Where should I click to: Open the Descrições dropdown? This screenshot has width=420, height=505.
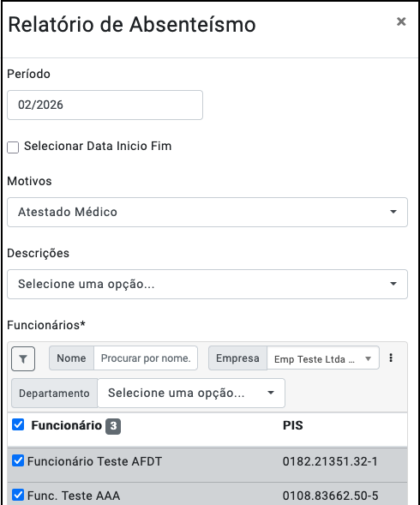click(207, 284)
